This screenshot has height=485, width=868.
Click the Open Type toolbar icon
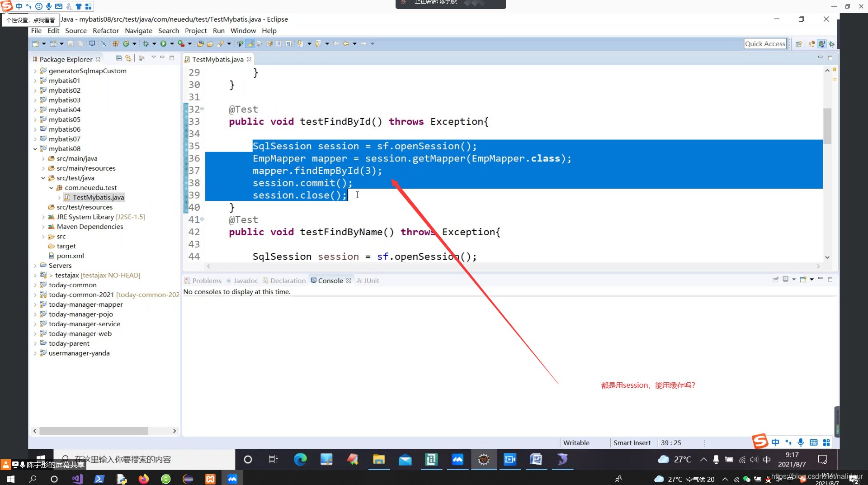(200, 44)
